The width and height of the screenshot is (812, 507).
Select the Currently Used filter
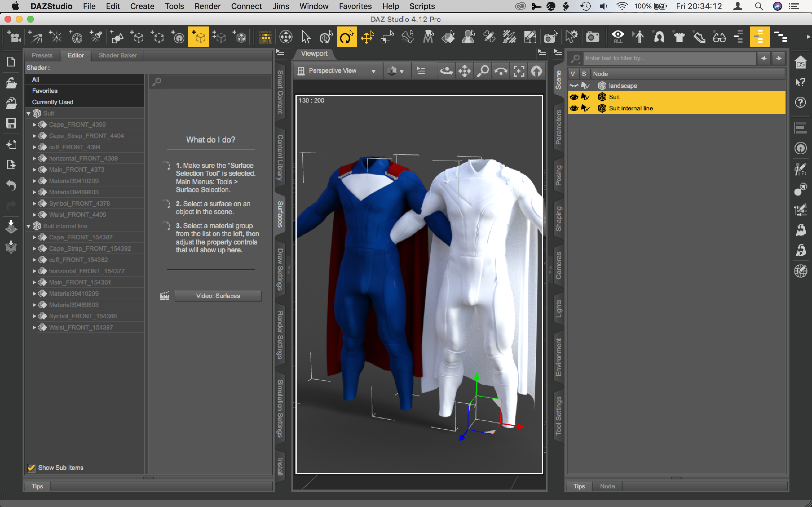pyautogui.click(x=52, y=102)
